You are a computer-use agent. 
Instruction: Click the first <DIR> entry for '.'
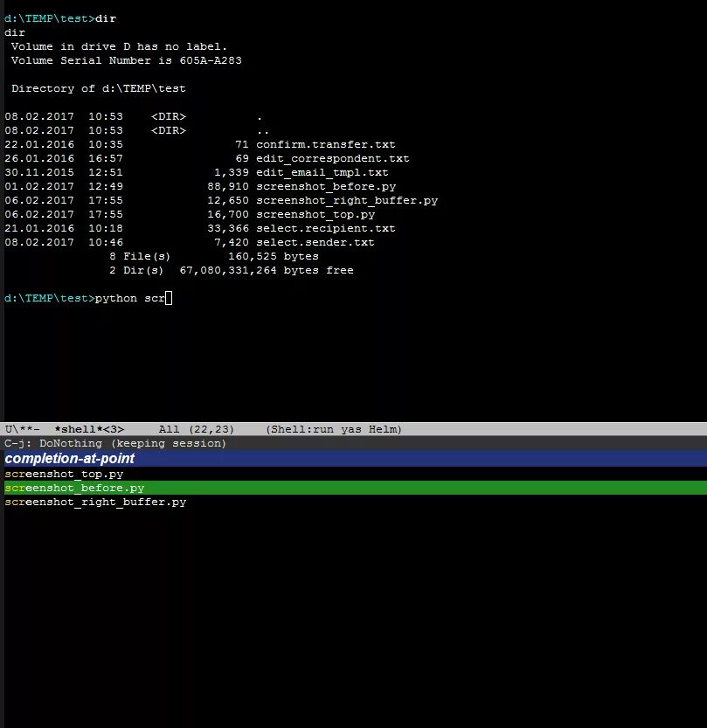click(169, 116)
